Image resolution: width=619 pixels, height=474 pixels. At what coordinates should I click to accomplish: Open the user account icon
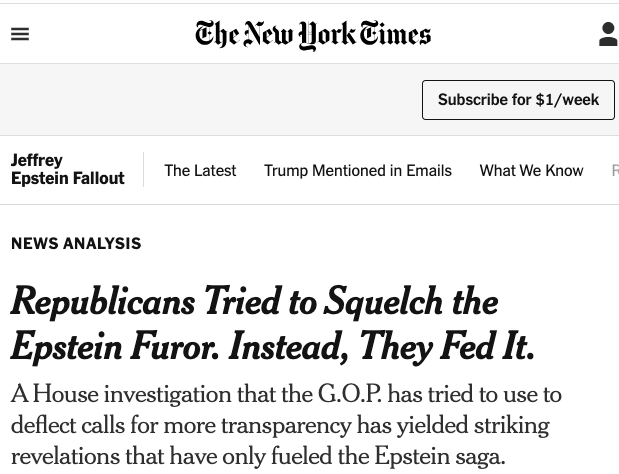pyautogui.click(x=607, y=35)
